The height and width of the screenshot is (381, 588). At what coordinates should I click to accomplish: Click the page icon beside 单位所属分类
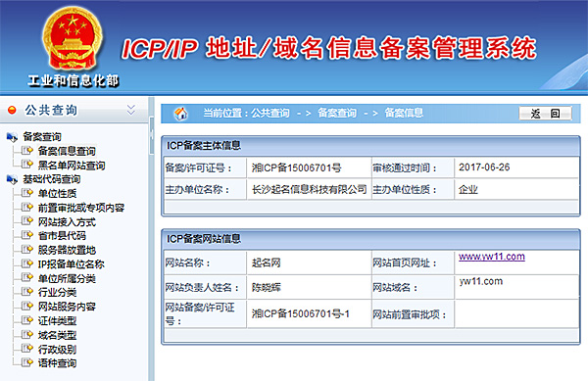coord(27,277)
